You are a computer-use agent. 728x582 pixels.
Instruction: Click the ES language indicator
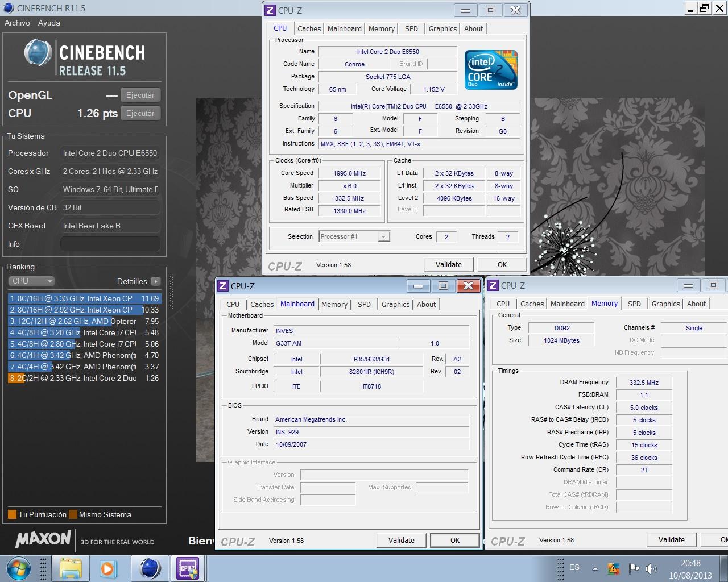574,567
